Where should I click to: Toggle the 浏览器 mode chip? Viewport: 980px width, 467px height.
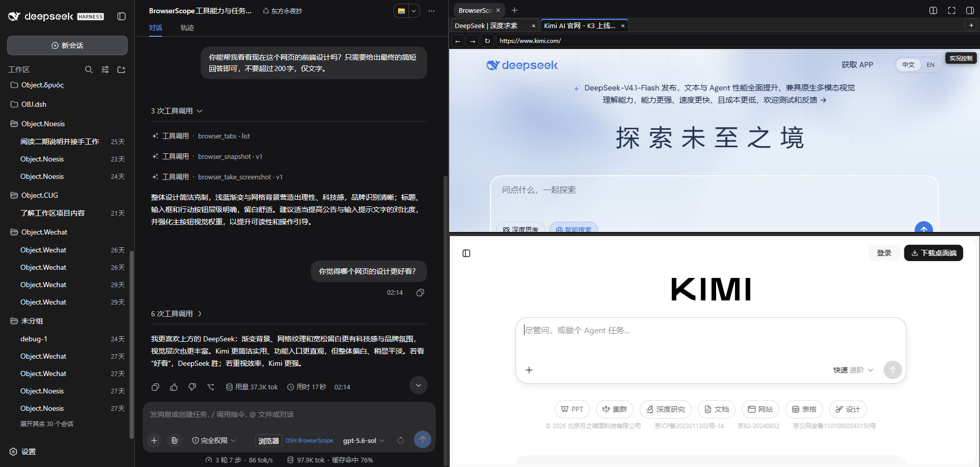268,440
